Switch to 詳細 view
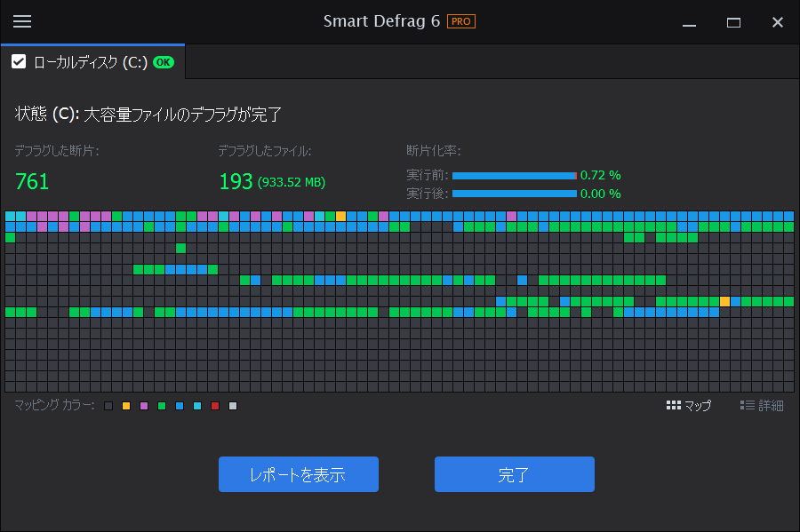Viewport: 800px width, 532px height. point(762,406)
